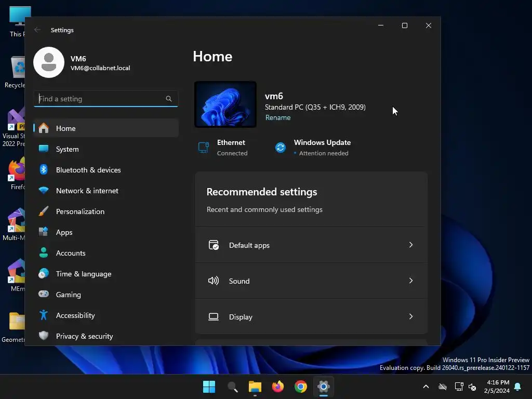Open File Explorer from taskbar
The height and width of the screenshot is (399, 532).
(255, 387)
